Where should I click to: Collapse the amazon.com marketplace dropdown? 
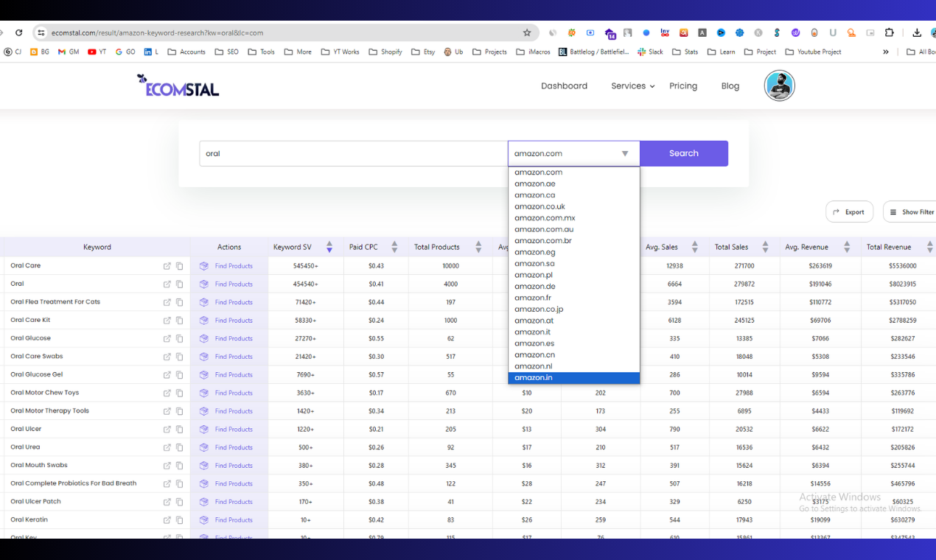pyautogui.click(x=573, y=153)
